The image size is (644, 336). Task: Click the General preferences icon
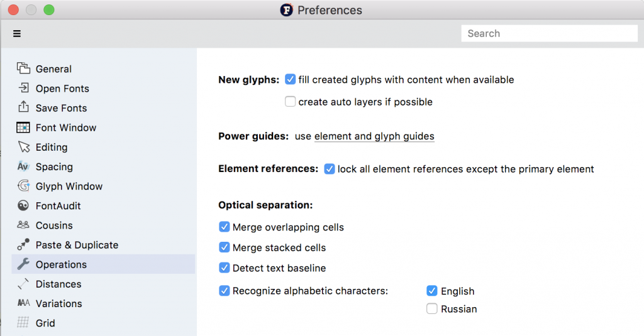click(x=24, y=68)
